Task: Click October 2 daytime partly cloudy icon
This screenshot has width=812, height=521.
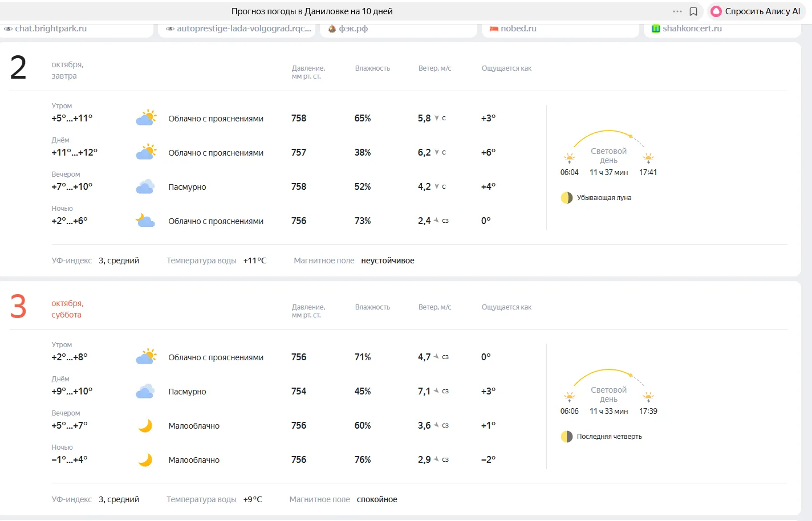Action: [146, 152]
